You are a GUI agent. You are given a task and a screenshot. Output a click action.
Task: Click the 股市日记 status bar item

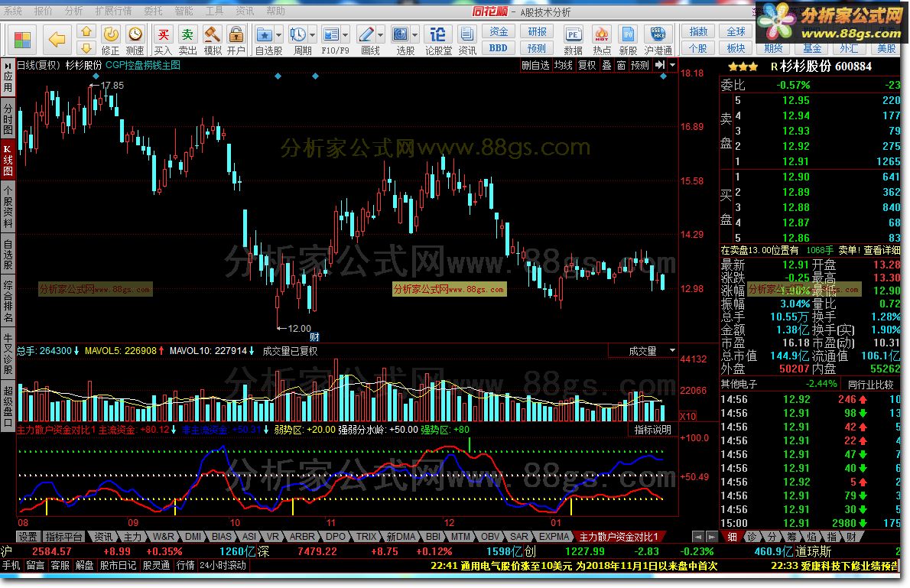click(x=119, y=565)
